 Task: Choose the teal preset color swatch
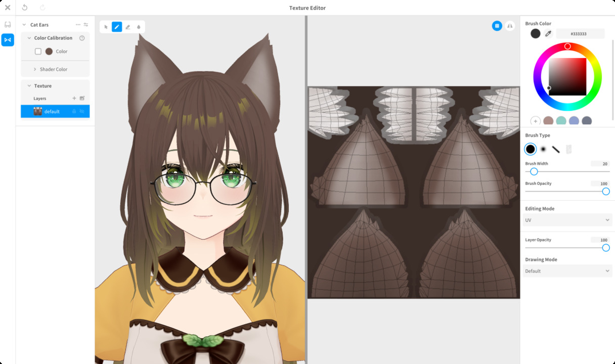pyautogui.click(x=561, y=121)
